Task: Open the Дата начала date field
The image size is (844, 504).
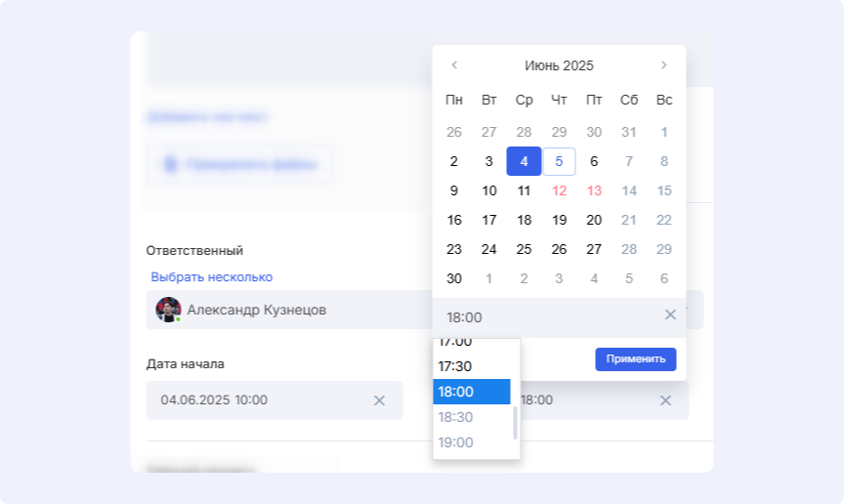Action: pos(259,400)
